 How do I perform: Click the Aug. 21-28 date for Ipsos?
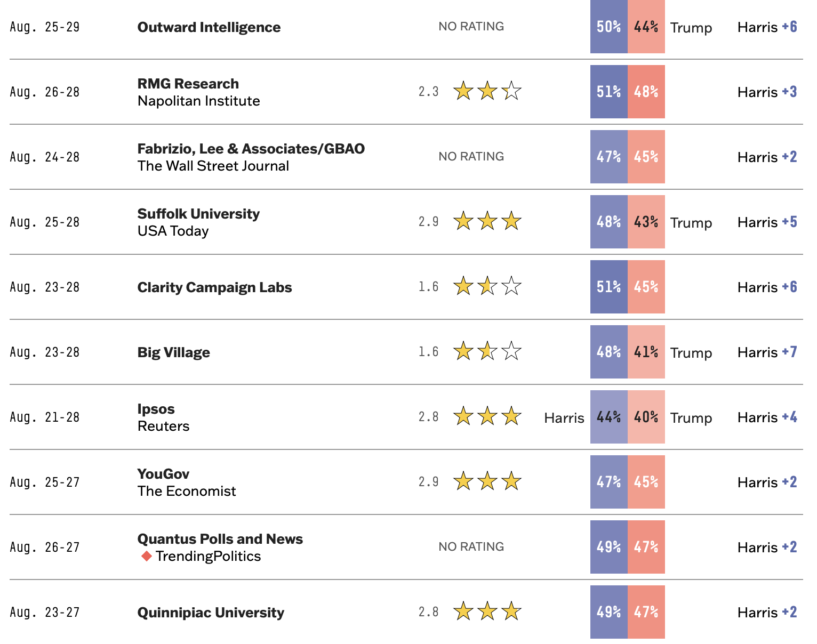[45, 417]
